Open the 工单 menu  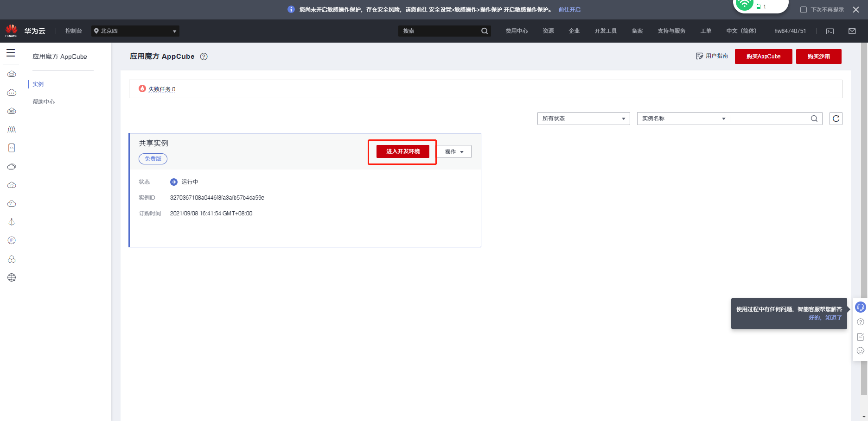(706, 31)
